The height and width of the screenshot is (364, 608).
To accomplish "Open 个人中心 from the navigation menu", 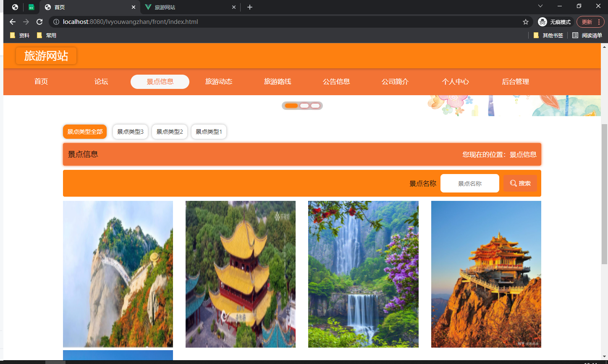I will (455, 82).
